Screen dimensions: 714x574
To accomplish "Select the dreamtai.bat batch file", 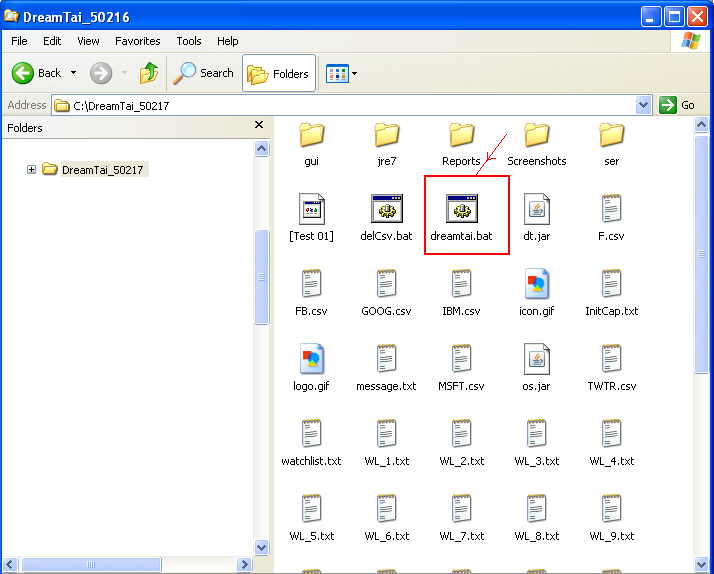I will click(x=461, y=218).
